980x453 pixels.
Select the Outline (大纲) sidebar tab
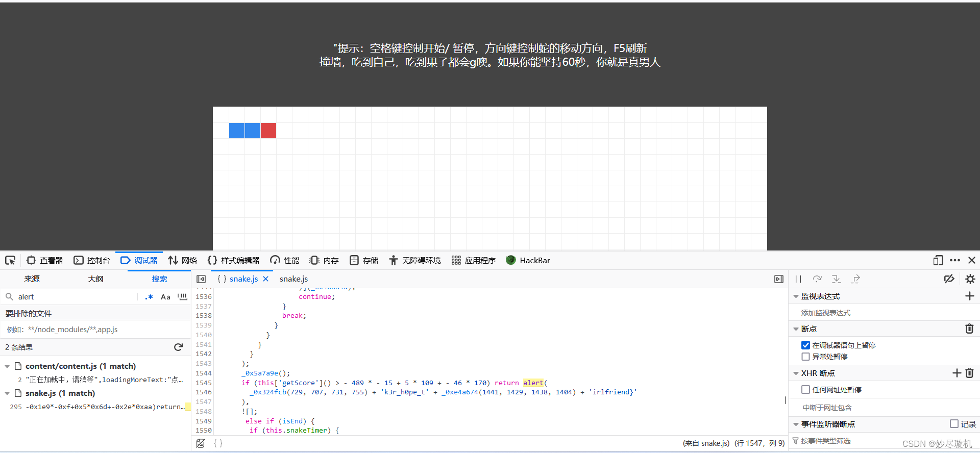point(95,279)
